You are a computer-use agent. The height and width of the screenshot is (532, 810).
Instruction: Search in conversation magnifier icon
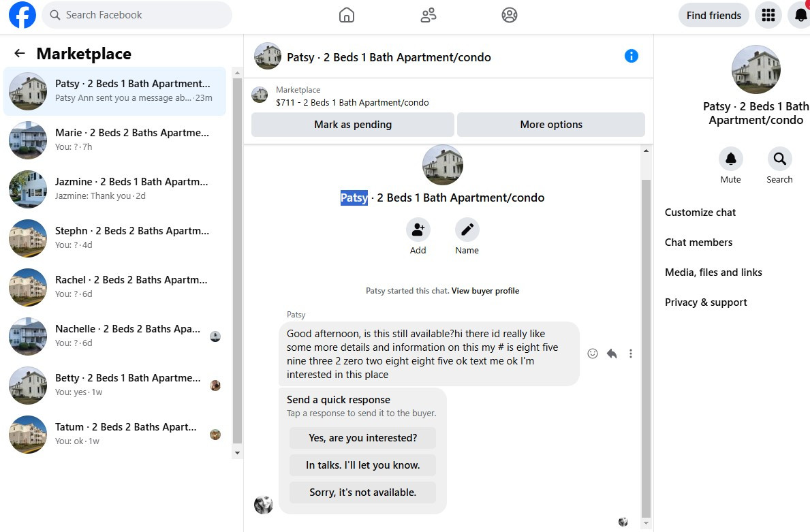tap(779, 159)
